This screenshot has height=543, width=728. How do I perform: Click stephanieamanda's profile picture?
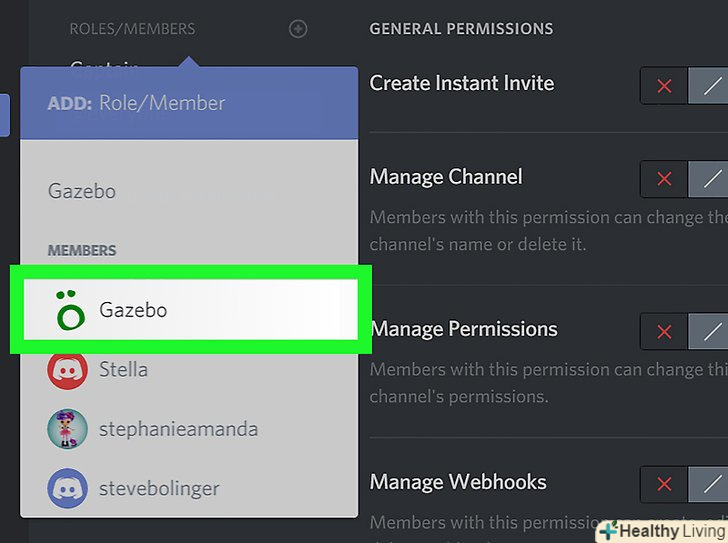tap(67, 429)
